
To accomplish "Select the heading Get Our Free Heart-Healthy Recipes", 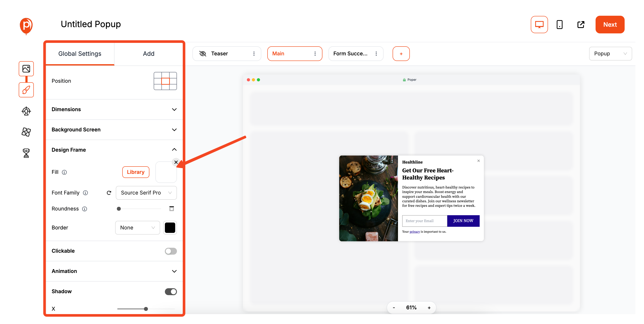I will 427,174.
